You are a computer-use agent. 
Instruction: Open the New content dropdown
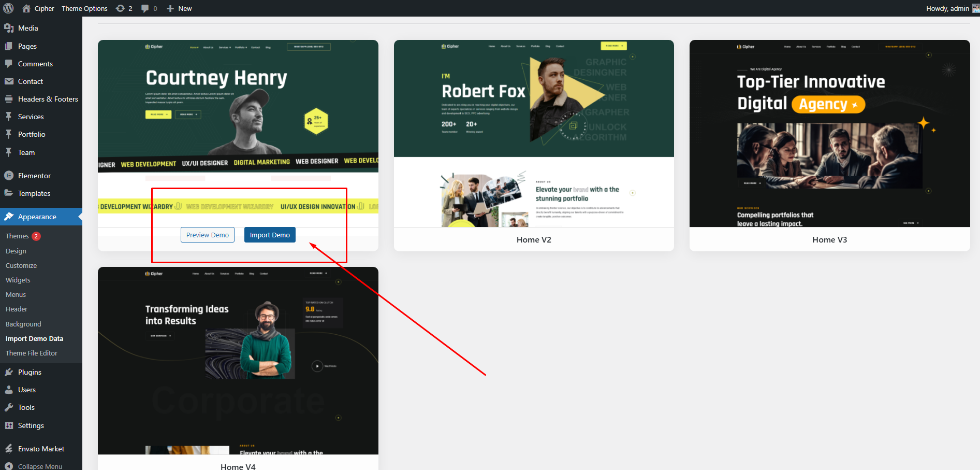tap(179, 8)
